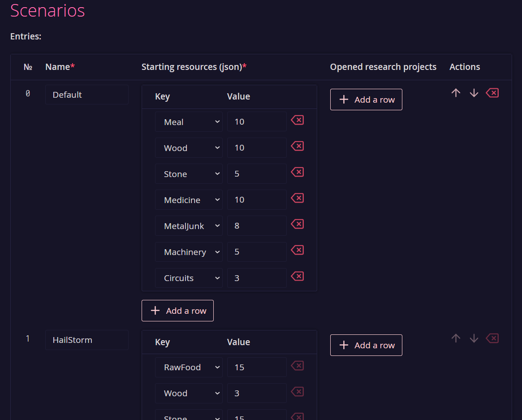Move the HailStorm scenario down

click(x=474, y=338)
